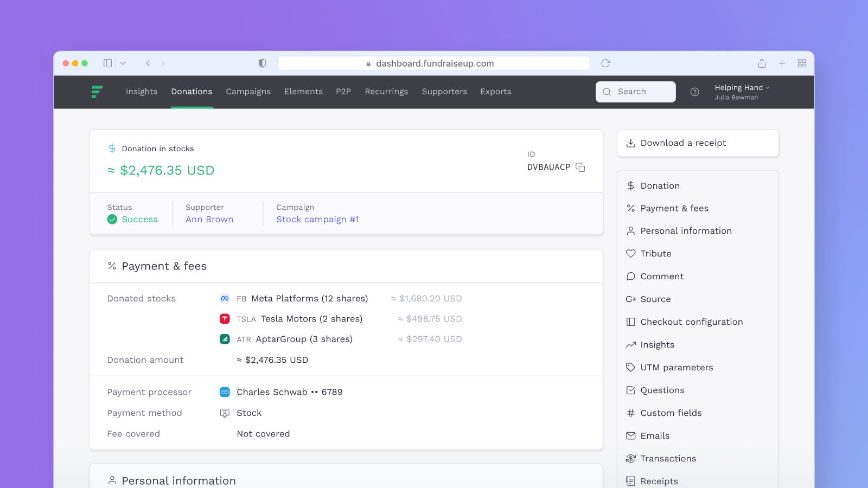Click the dashboard.fundraiseup.com address bar
Viewport: 868px width, 488px height.
[433, 63]
